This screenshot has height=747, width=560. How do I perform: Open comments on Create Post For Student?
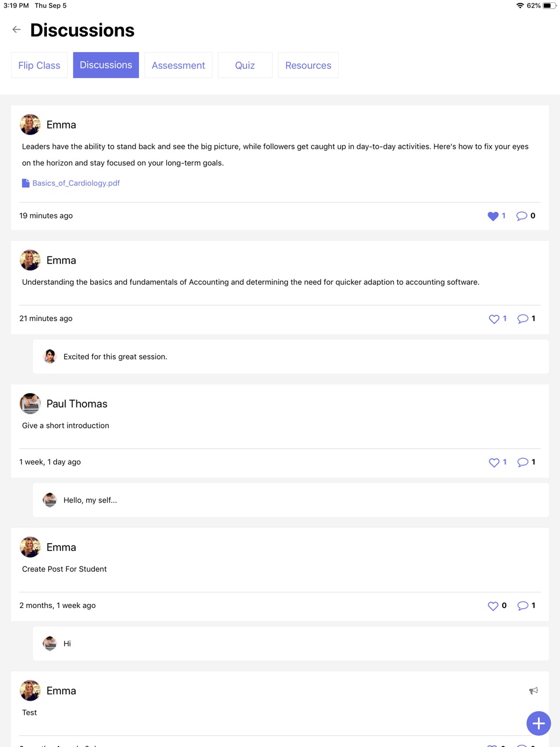[523, 606]
